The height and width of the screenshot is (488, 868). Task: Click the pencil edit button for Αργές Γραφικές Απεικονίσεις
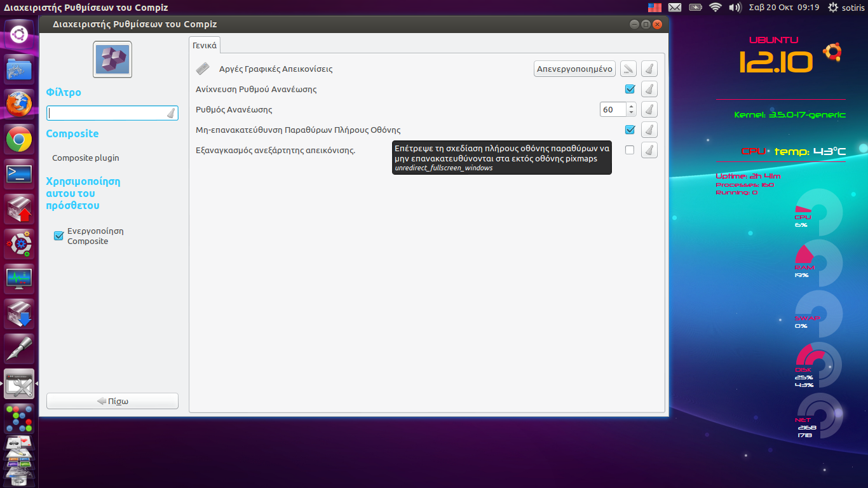tap(628, 69)
